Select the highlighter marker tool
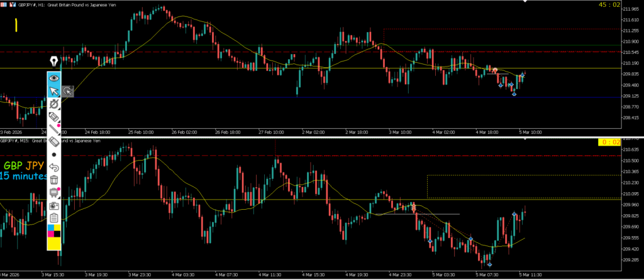 54,117
